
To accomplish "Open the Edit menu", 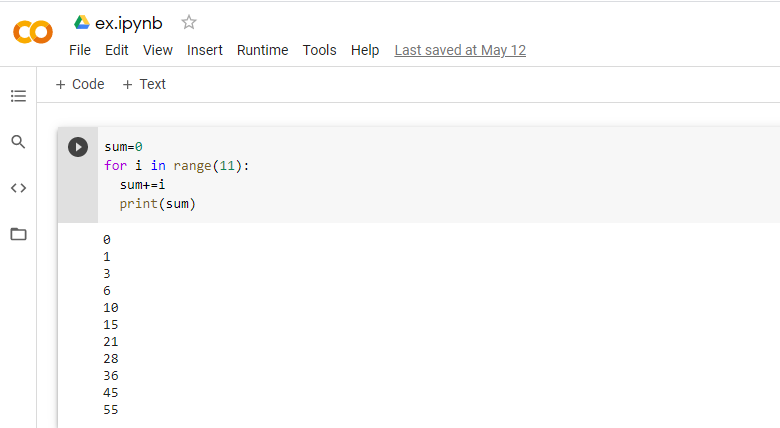I will [x=117, y=50].
